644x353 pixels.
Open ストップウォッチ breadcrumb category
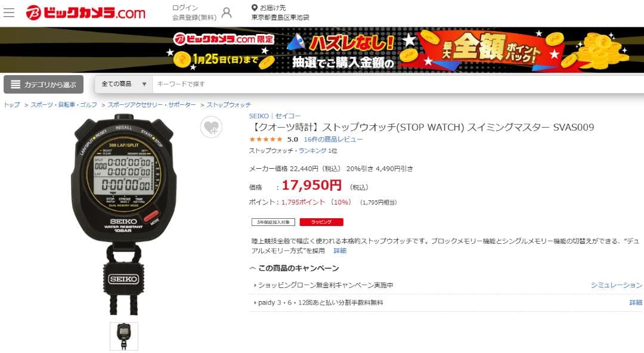229,105
